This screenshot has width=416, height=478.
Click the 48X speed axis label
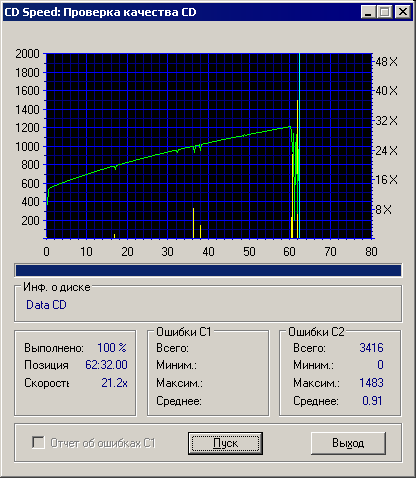[387, 62]
